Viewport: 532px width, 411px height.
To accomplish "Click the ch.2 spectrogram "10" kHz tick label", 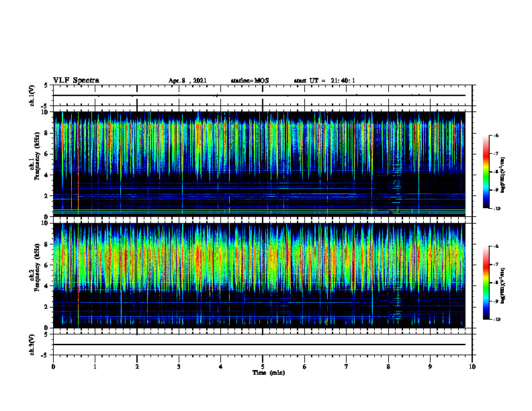I will click(44, 223).
